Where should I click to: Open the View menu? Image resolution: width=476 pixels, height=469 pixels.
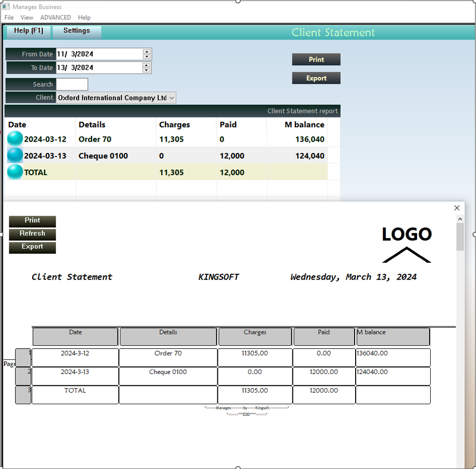pos(27,18)
